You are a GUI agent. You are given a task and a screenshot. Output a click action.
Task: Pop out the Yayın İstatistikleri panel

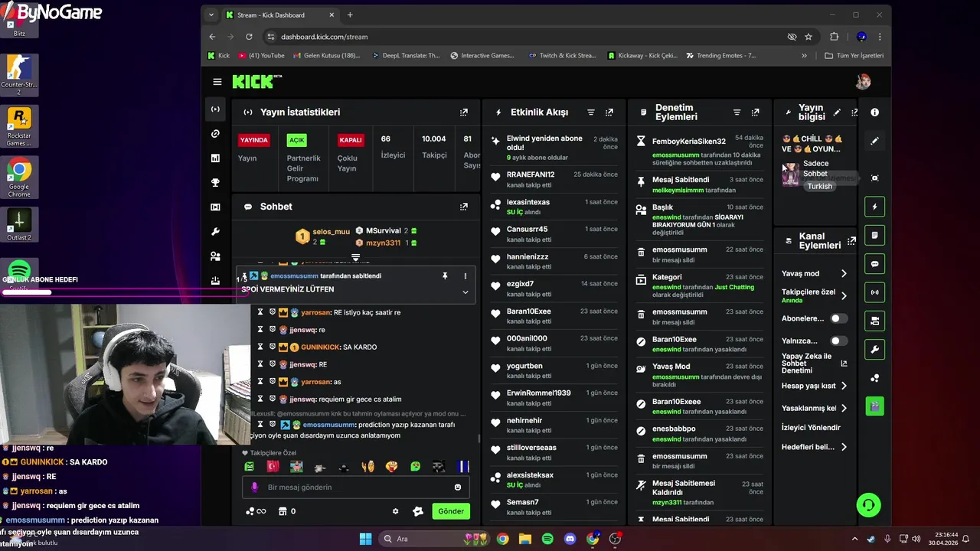pyautogui.click(x=463, y=112)
